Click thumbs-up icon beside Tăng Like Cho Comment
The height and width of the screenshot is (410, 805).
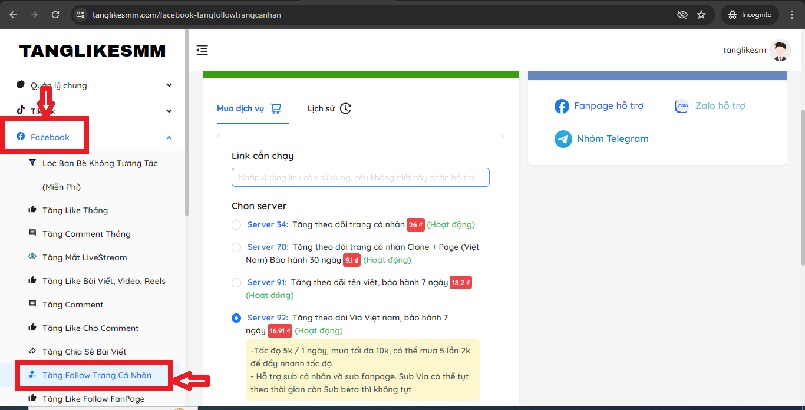[32, 327]
